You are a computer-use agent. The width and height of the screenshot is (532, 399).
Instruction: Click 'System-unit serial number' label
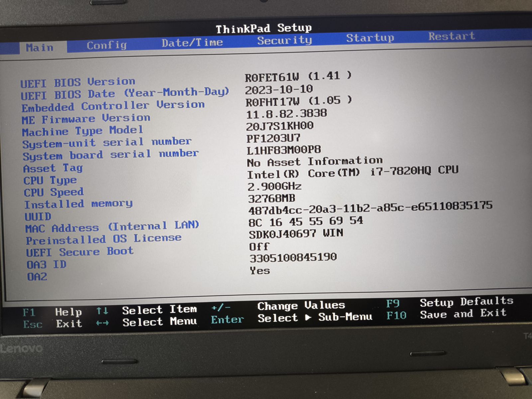[107, 143]
